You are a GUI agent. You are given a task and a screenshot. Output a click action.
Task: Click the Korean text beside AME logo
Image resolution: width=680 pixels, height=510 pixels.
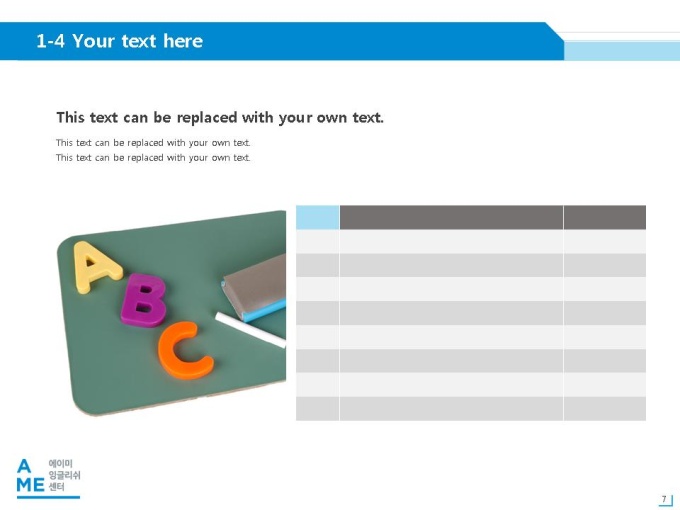click(x=64, y=475)
